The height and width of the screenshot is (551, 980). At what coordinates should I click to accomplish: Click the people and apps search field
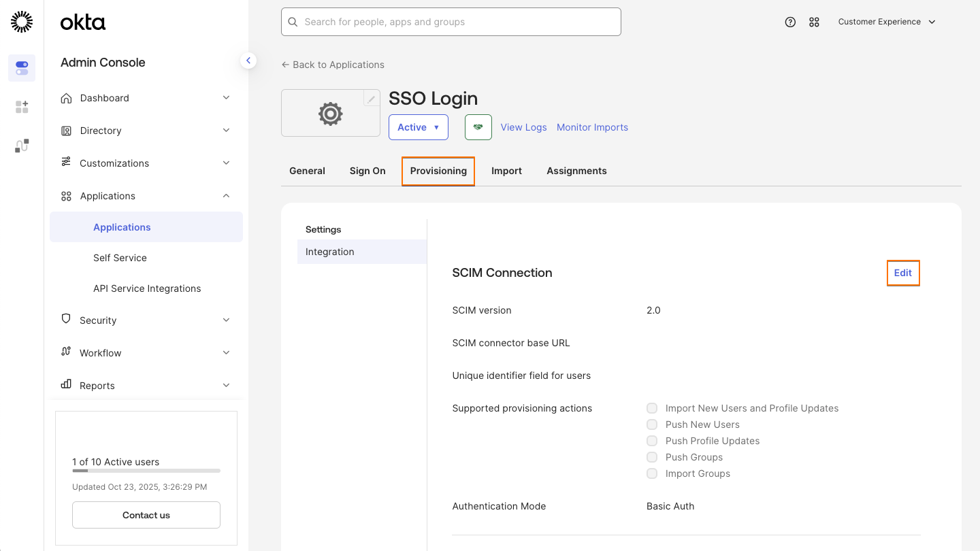point(451,22)
